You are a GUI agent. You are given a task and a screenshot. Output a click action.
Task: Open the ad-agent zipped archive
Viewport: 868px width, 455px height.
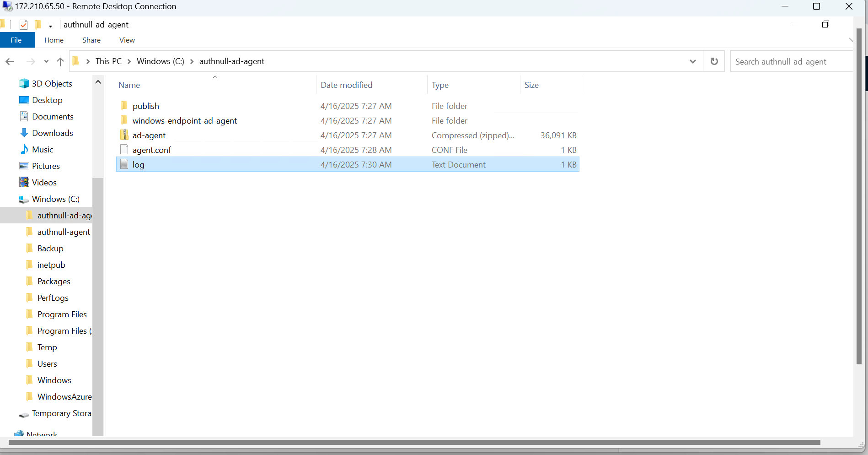[149, 135]
